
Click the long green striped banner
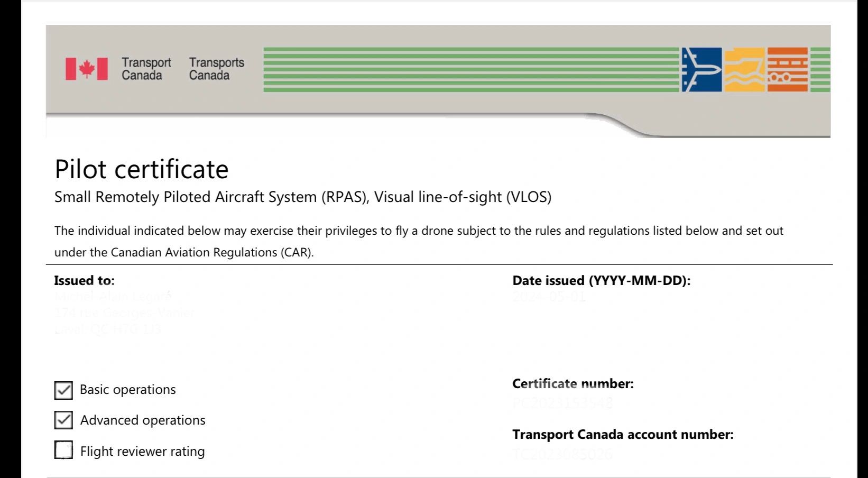(470, 69)
